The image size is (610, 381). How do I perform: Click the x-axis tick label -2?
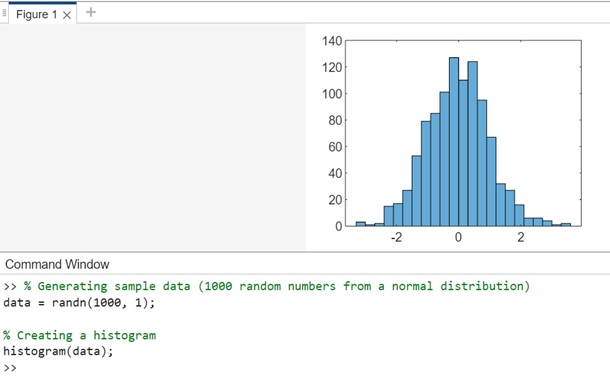pyautogui.click(x=396, y=237)
